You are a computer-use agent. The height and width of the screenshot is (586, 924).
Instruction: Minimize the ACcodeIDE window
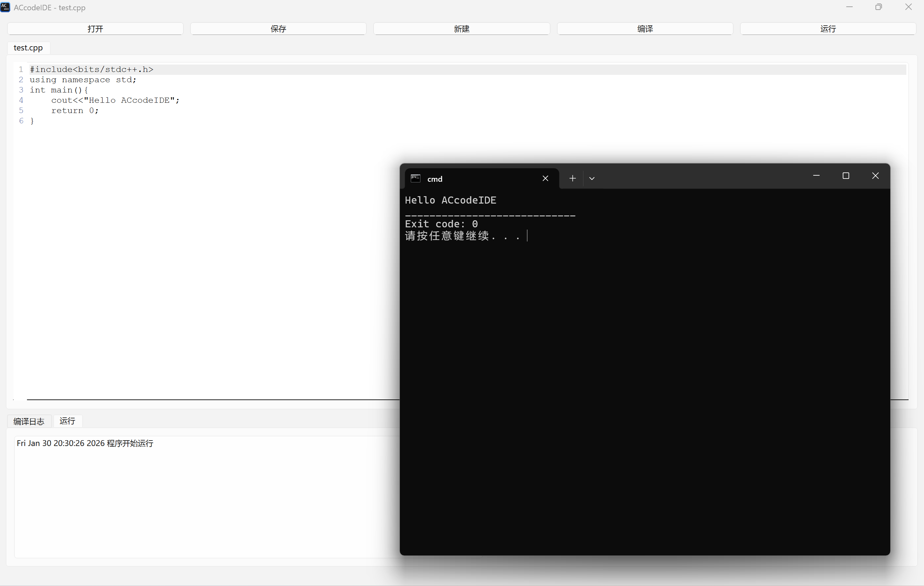click(849, 7)
